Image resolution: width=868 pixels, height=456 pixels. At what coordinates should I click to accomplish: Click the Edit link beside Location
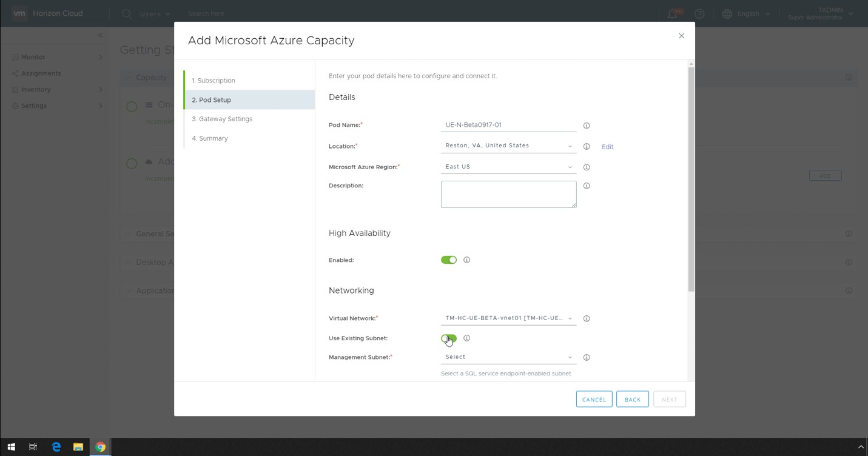tap(607, 147)
